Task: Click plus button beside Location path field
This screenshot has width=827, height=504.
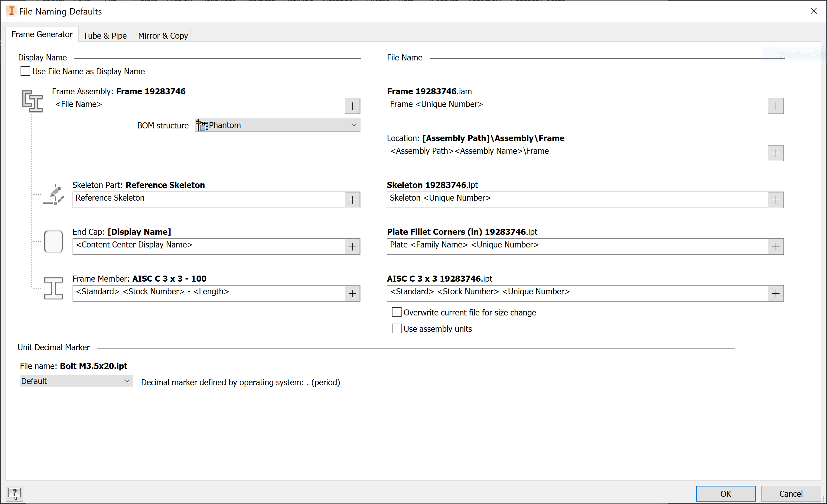Action: (x=775, y=153)
